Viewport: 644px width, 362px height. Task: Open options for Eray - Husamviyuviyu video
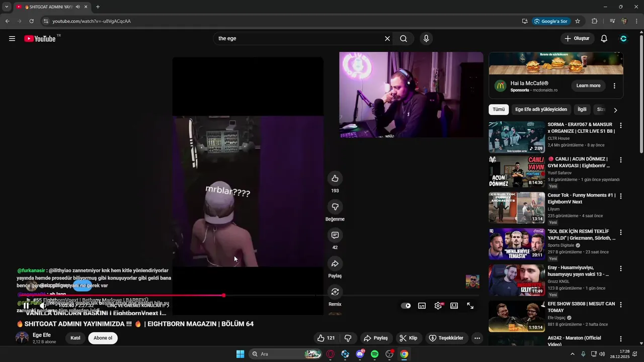[x=620, y=268]
